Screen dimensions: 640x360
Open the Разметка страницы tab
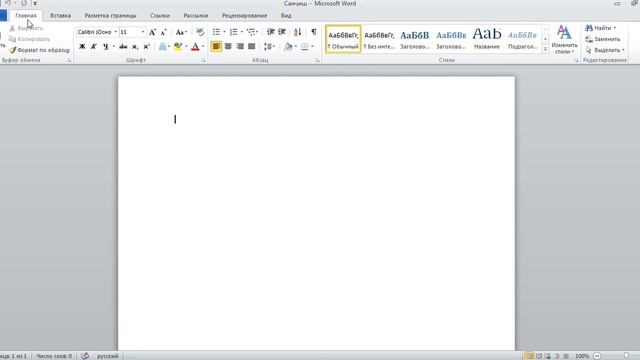click(x=110, y=16)
